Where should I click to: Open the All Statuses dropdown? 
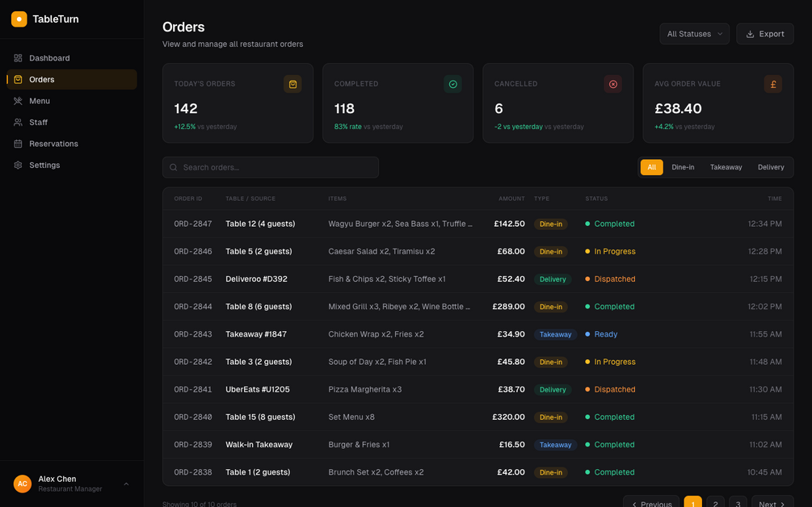point(695,34)
